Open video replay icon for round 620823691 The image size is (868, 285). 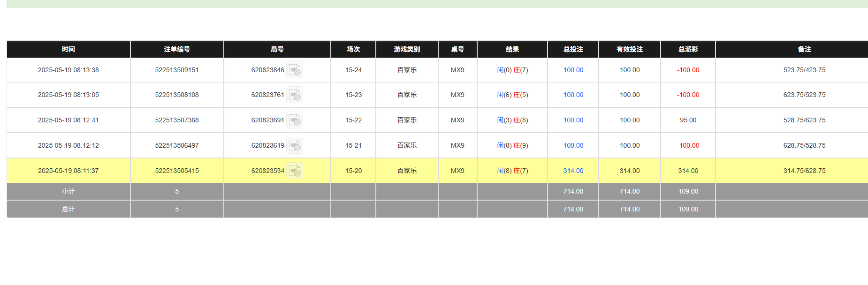pos(295,120)
